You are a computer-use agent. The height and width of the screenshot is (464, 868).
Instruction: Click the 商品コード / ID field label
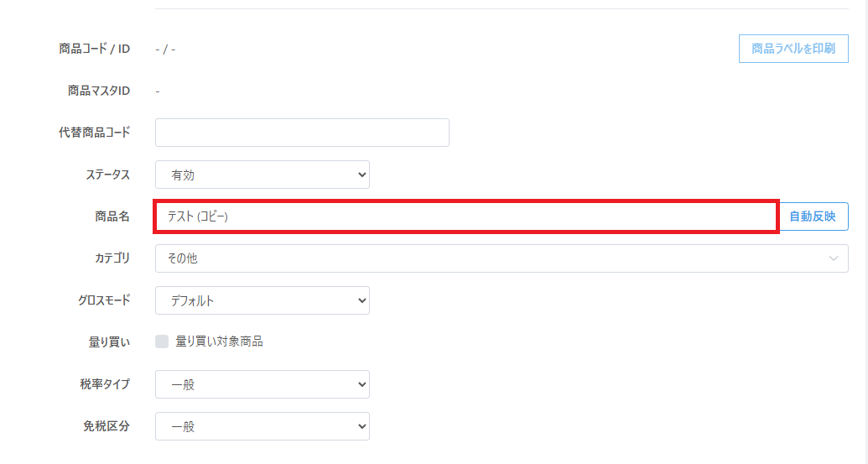[x=95, y=49]
